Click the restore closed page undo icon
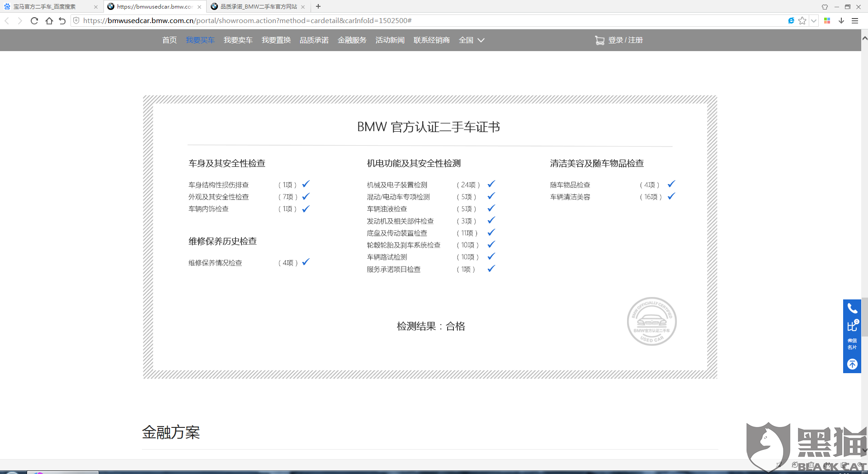This screenshot has width=868, height=474. [62, 21]
